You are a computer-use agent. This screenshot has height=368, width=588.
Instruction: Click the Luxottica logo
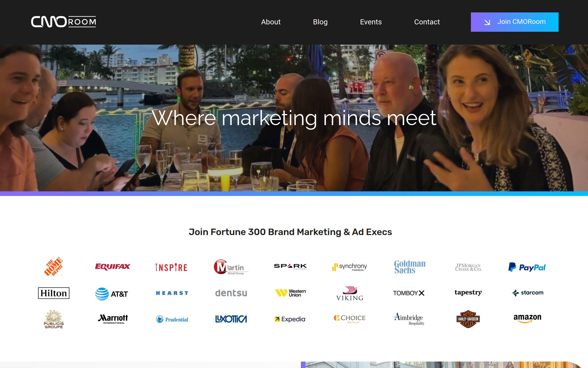coord(231,319)
